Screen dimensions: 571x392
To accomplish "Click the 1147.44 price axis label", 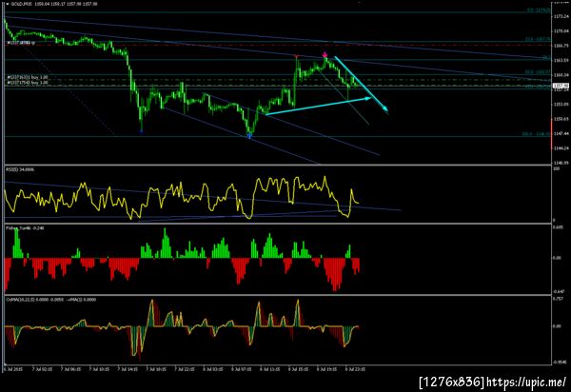I will click(561, 133).
